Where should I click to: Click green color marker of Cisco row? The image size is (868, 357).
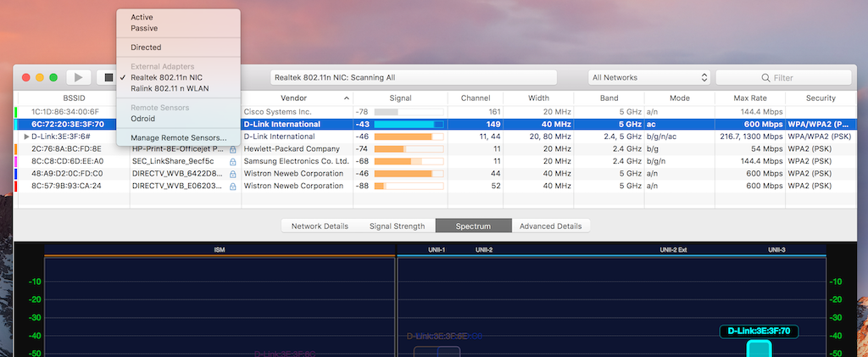point(16,113)
